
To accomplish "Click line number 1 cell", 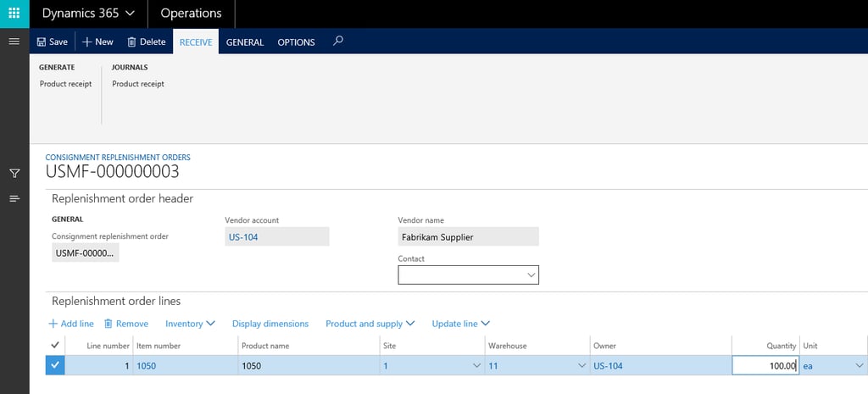I will pyautogui.click(x=99, y=365).
